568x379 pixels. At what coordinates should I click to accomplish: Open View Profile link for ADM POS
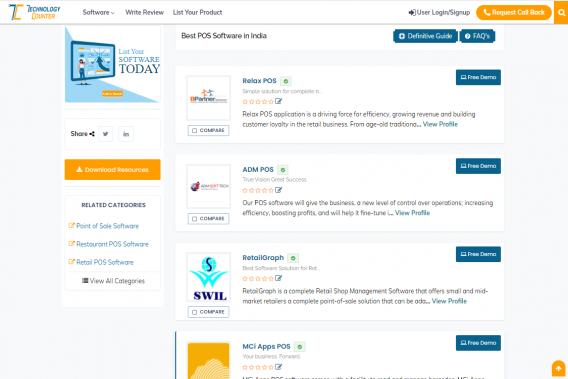[x=412, y=213]
